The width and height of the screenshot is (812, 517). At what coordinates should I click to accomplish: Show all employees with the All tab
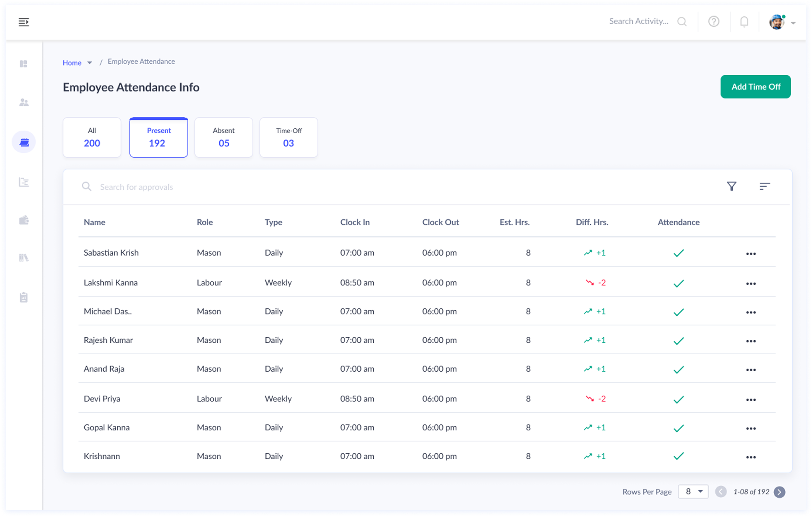click(x=92, y=137)
